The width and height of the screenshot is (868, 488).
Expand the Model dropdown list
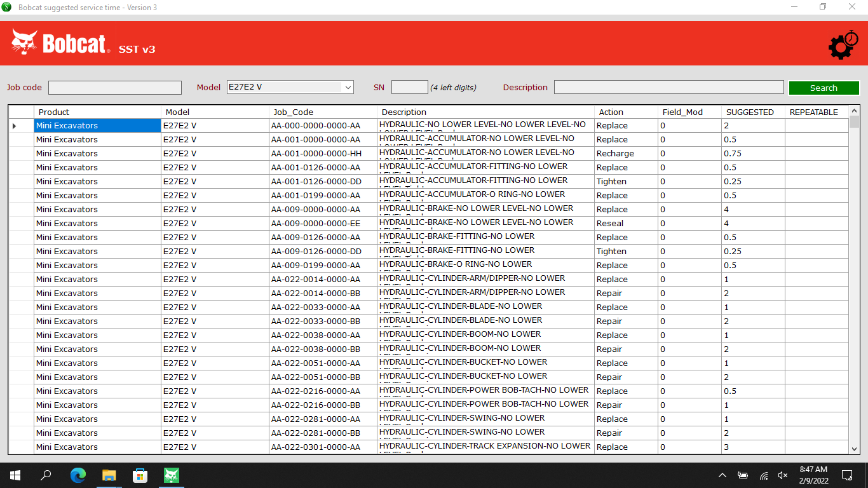click(348, 87)
